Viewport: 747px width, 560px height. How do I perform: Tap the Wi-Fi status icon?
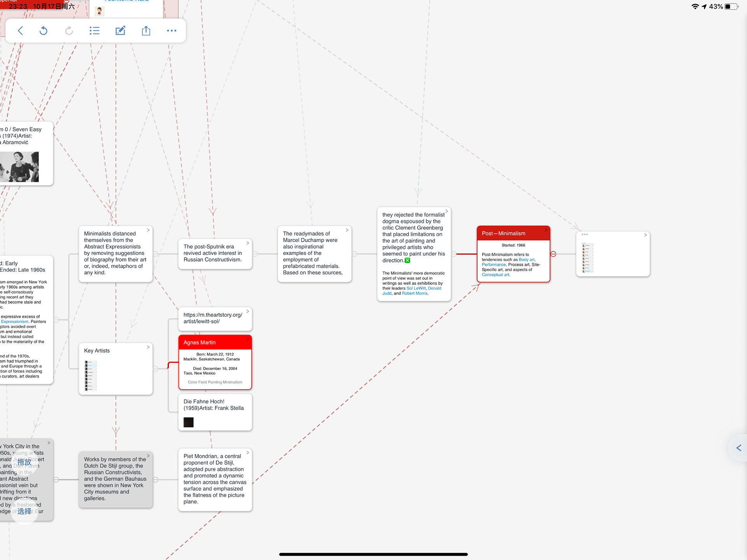695,7
